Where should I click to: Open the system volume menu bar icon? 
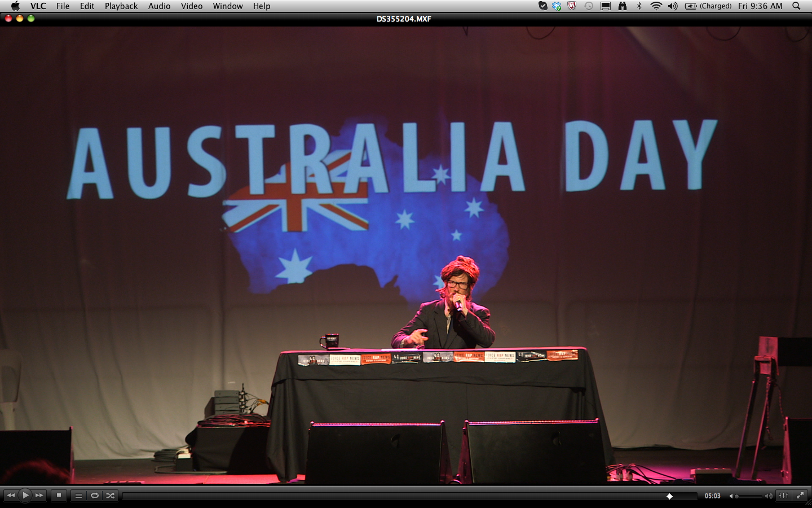tap(673, 6)
